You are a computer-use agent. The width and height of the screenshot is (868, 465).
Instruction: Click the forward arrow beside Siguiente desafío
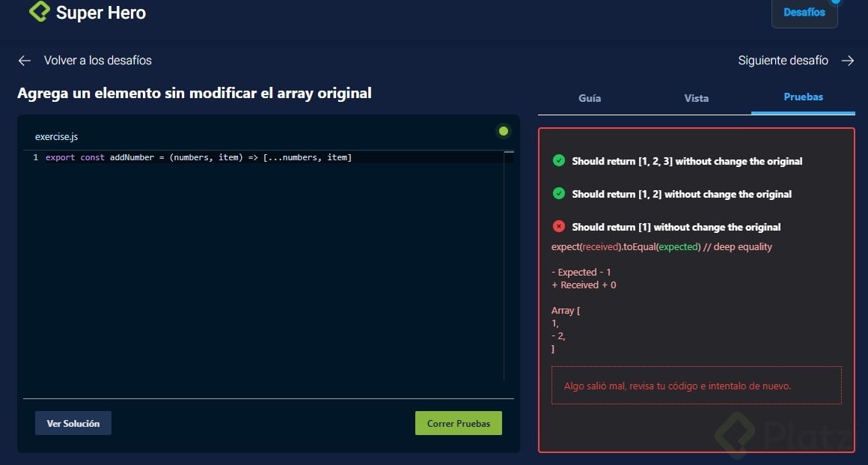pyautogui.click(x=848, y=61)
